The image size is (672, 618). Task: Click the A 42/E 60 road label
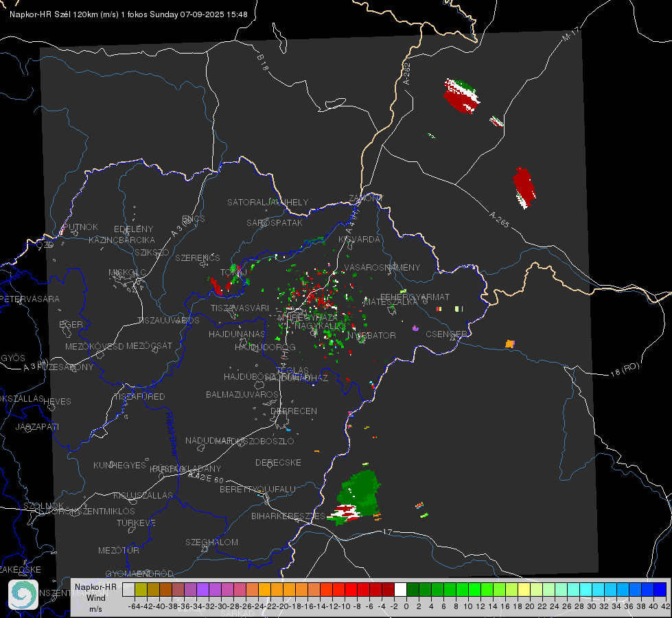click(x=206, y=477)
